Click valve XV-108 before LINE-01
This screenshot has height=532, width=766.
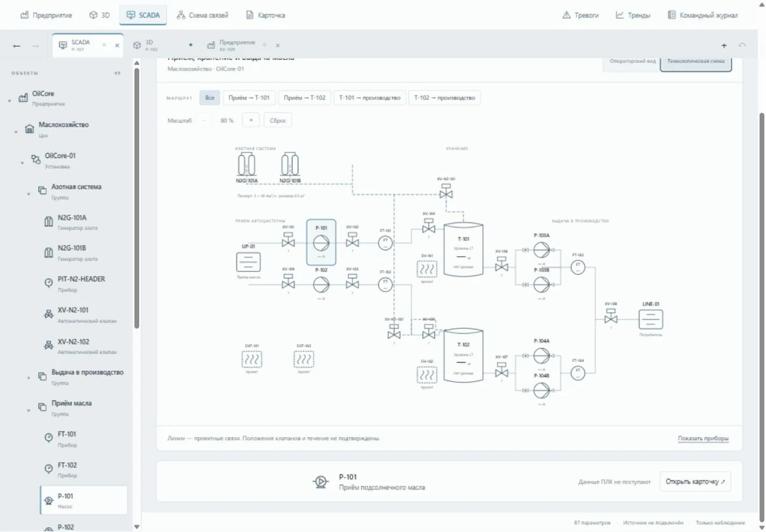(x=611, y=316)
